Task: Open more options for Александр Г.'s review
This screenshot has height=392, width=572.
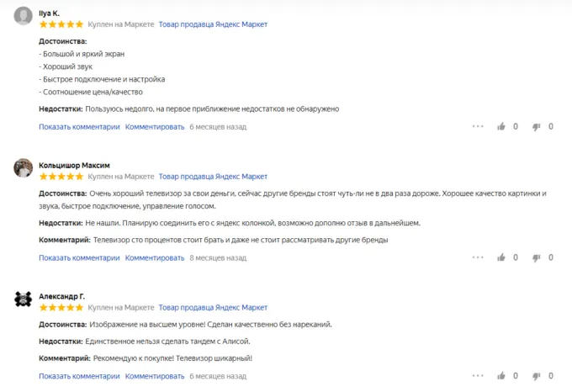Action: pos(478,375)
